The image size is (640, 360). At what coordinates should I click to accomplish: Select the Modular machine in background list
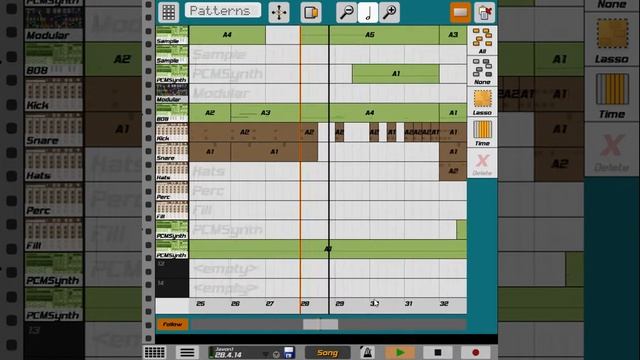(54, 24)
